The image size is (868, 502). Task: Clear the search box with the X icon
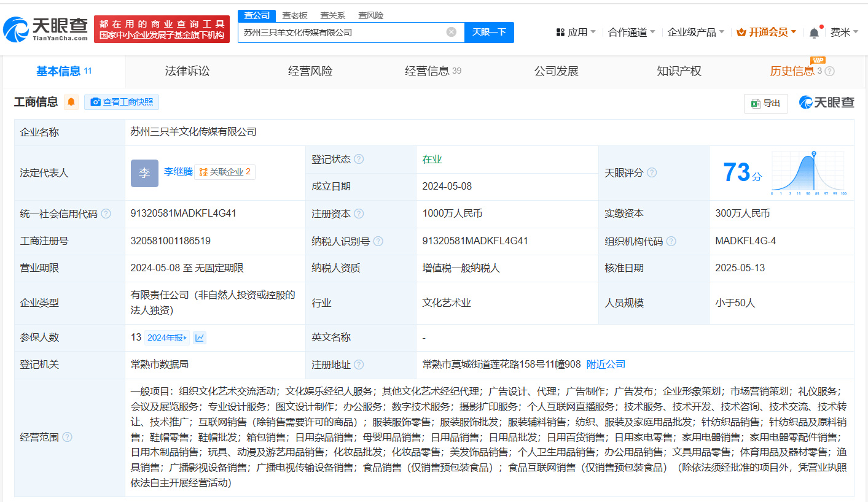pos(452,32)
